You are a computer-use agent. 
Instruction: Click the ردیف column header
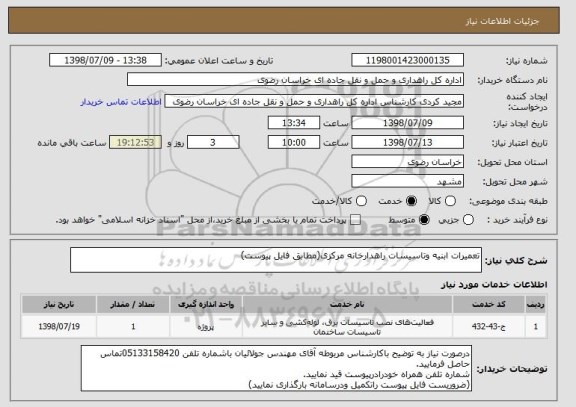(536, 305)
